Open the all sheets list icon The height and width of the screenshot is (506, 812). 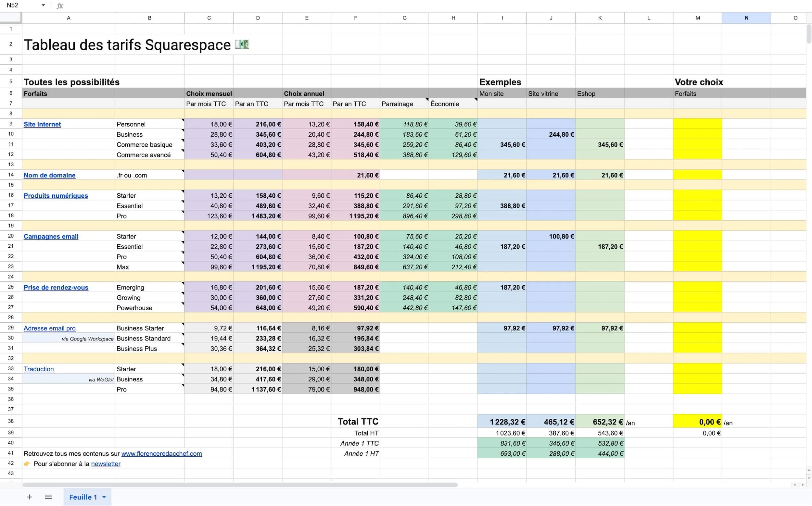(48, 497)
